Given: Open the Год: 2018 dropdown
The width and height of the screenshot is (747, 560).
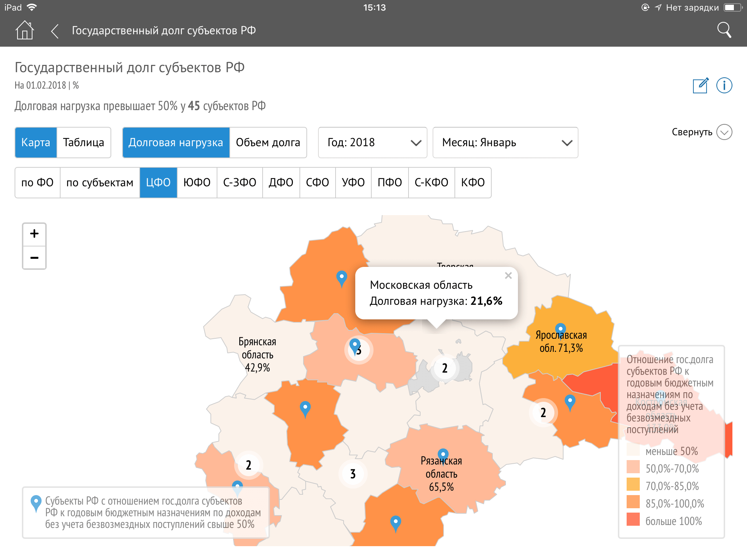Looking at the screenshot, I should pos(372,143).
